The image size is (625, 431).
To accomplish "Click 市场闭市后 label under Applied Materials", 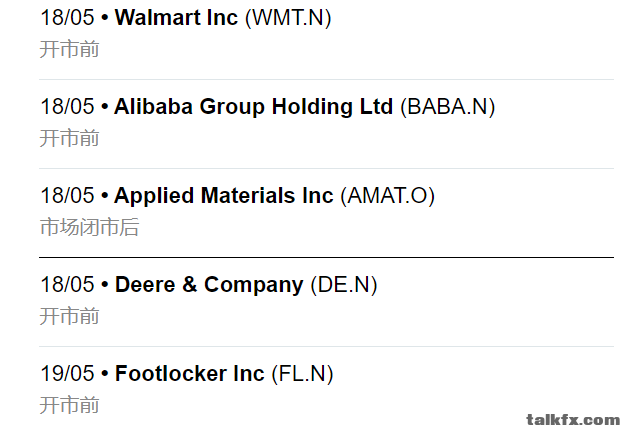I will [89, 227].
